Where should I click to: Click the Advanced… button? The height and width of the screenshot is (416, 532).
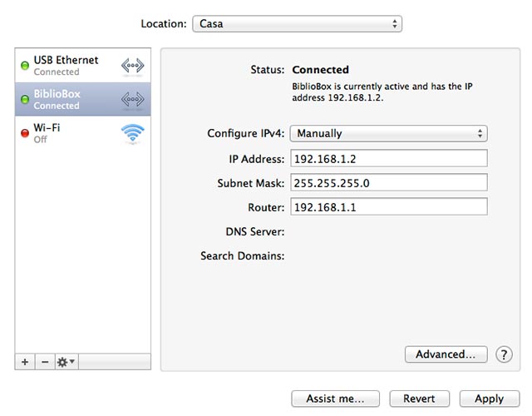click(x=446, y=354)
